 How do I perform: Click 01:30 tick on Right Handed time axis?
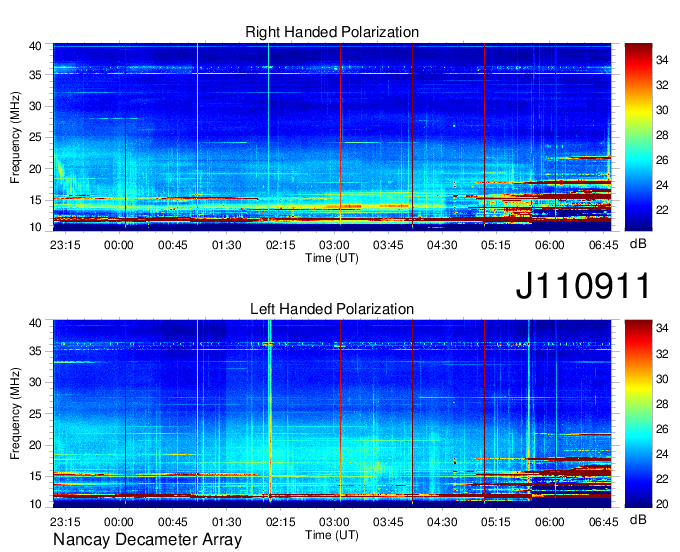tap(226, 245)
